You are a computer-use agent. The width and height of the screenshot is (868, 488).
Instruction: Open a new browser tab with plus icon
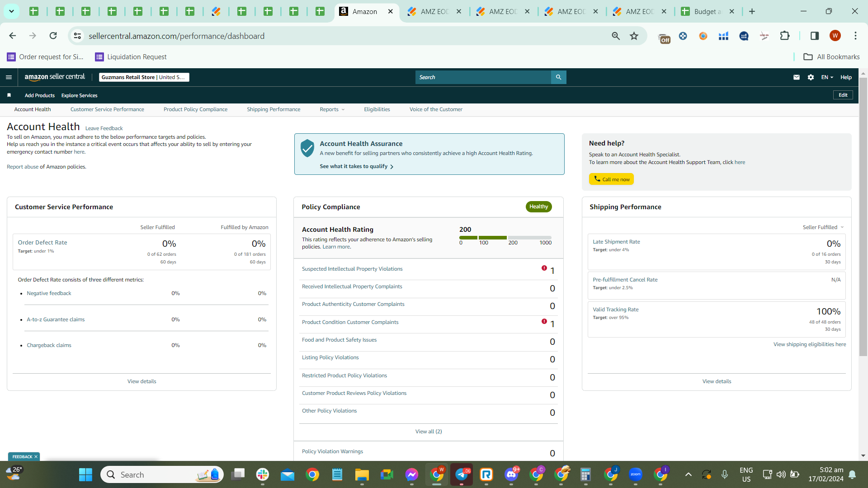tap(752, 11)
